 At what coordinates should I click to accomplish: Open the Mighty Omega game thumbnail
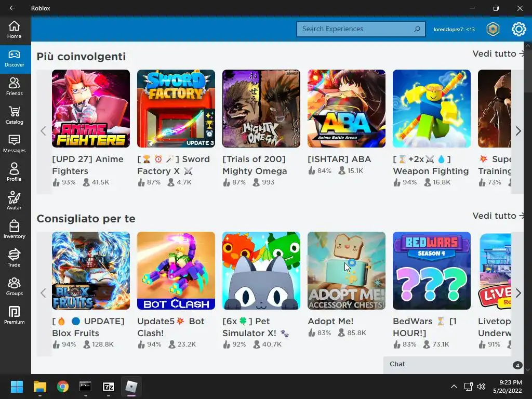[x=261, y=109]
